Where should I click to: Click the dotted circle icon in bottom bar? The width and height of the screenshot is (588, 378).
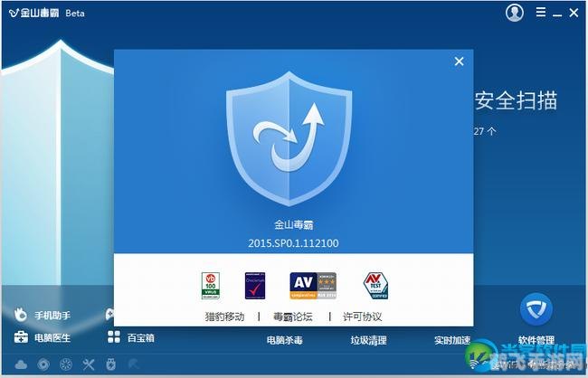pos(66,364)
